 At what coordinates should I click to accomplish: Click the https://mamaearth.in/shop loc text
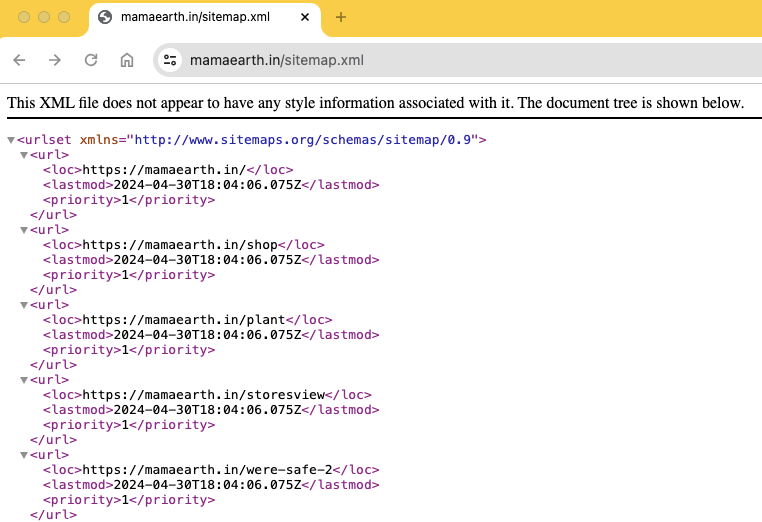[179, 245]
